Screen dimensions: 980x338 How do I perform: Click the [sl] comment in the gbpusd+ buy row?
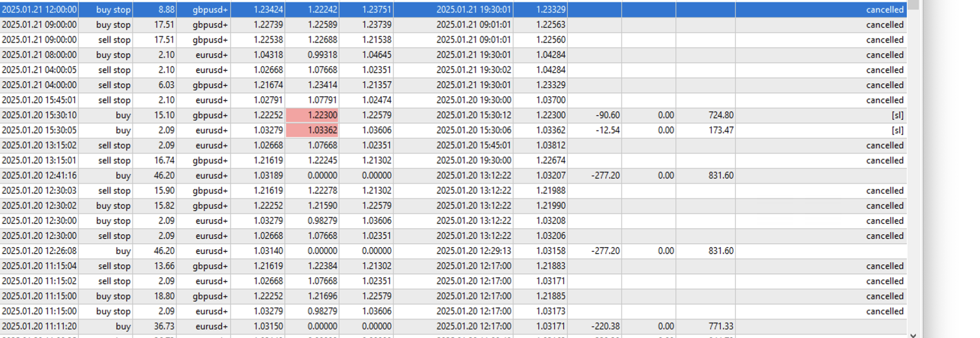tap(897, 115)
